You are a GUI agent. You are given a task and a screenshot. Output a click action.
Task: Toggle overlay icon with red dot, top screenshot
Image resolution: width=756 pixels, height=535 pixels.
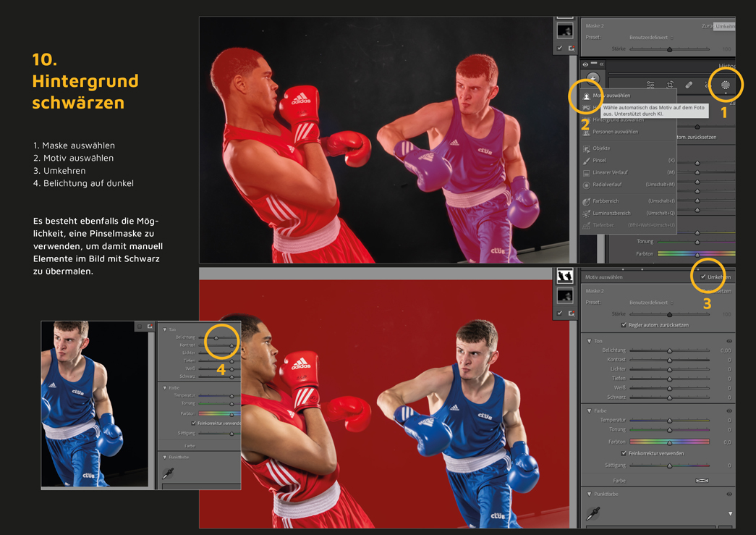[571, 49]
